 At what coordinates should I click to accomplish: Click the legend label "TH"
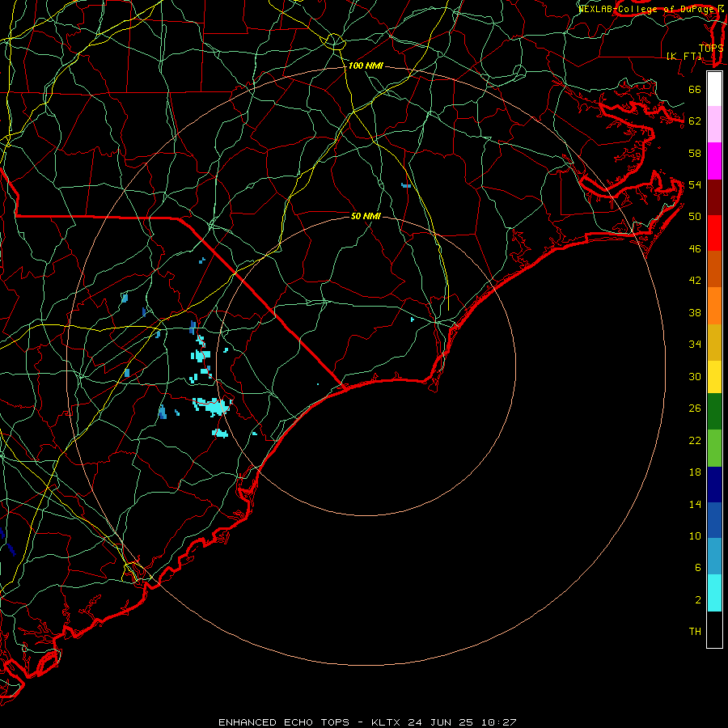coord(695,632)
